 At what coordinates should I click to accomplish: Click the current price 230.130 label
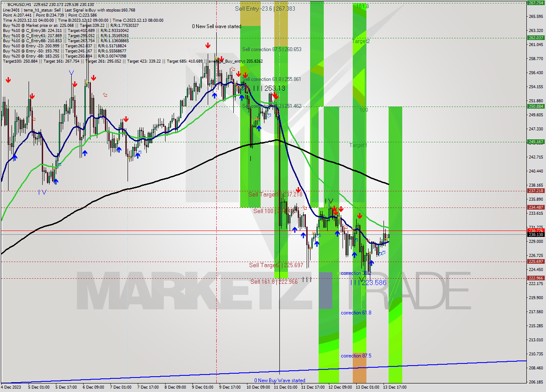tap(536, 235)
